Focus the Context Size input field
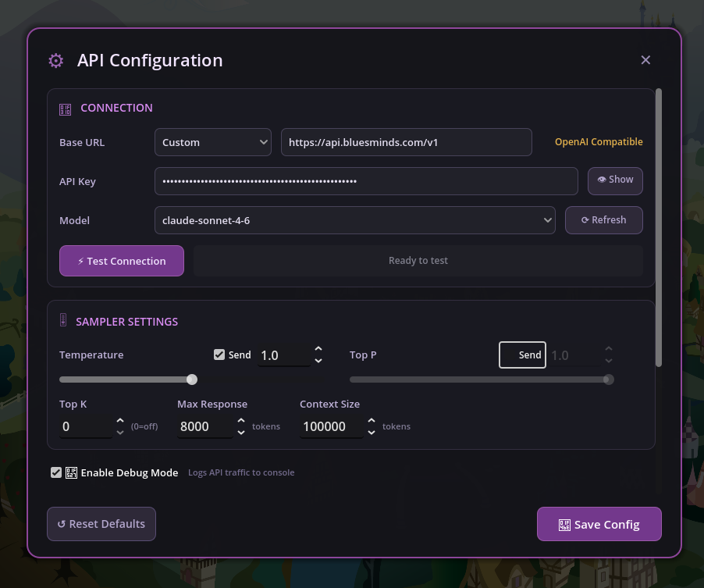The image size is (704, 588). (x=331, y=426)
